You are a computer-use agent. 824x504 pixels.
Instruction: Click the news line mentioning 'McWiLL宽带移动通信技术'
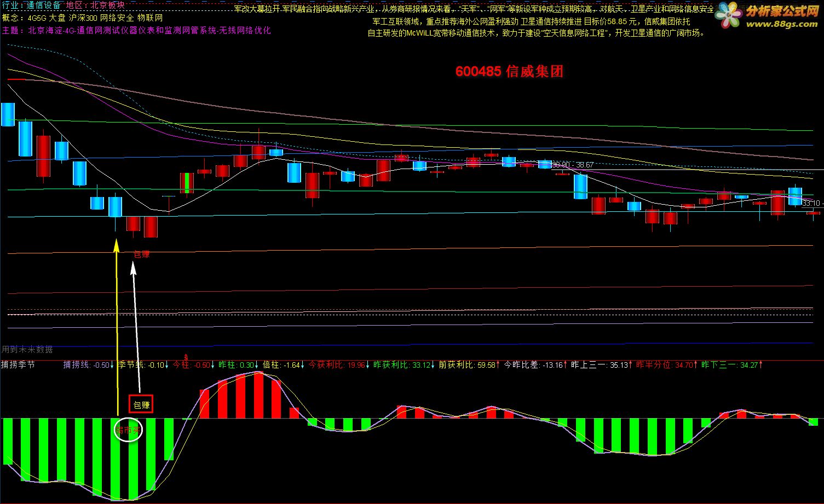click(537, 33)
